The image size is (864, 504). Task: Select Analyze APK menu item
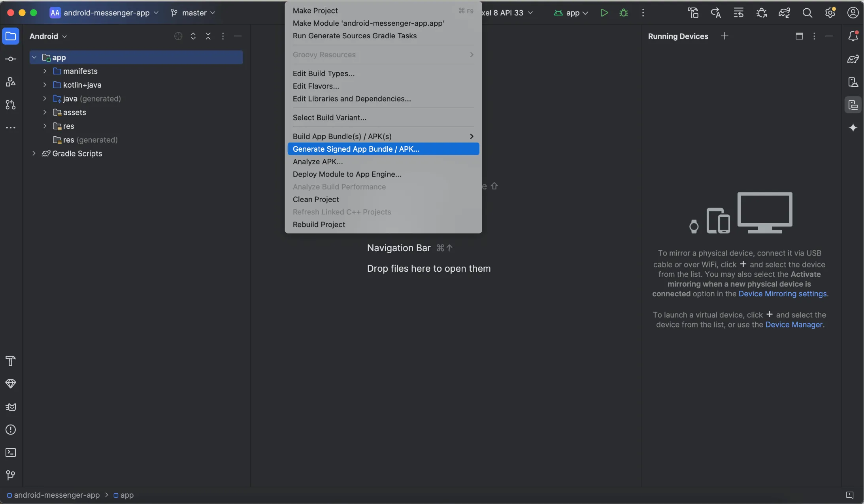click(x=383, y=162)
